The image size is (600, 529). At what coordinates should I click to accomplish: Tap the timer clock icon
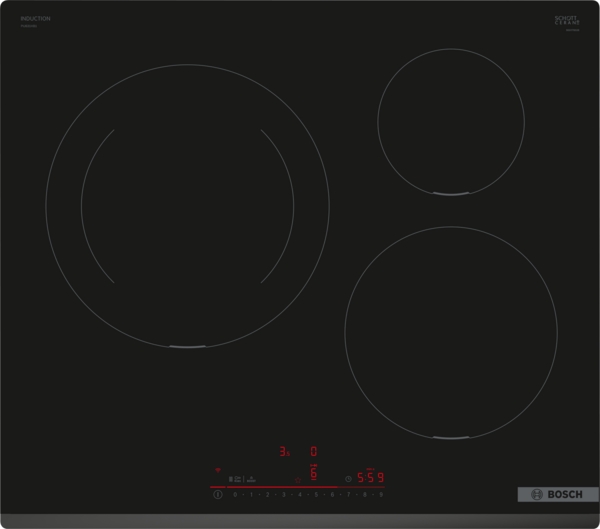pyautogui.click(x=348, y=478)
